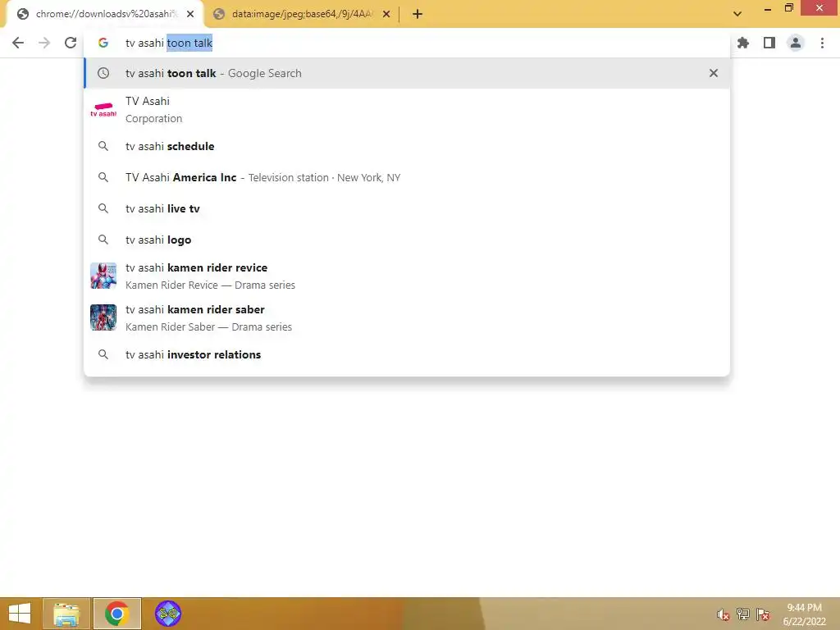Select TV Asahi Corporation suggestion
Viewport: 840px width, 630px height.
tap(407, 110)
